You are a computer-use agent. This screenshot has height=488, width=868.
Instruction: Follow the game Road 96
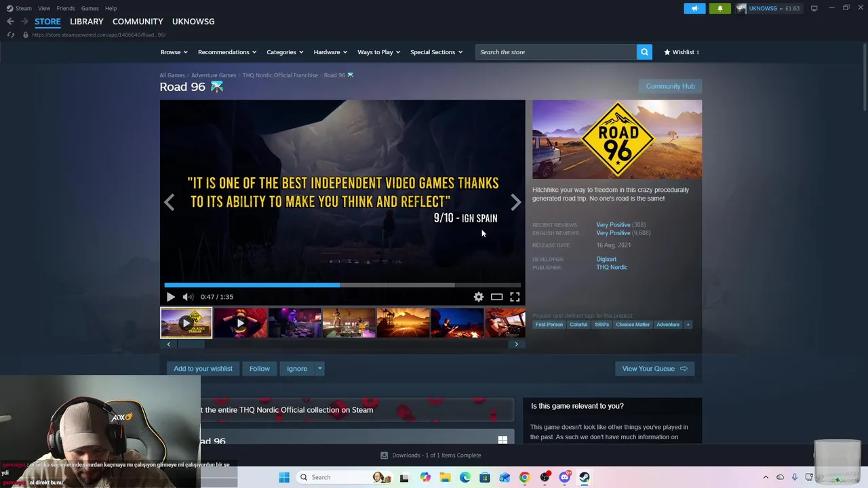[x=260, y=369]
